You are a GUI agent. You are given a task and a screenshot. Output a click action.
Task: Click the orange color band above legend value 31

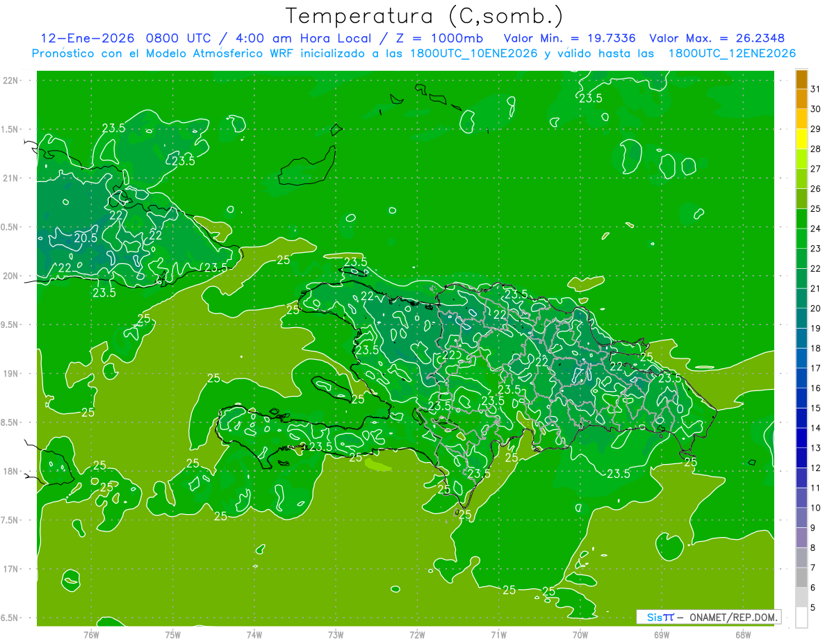(x=801, y=79)
